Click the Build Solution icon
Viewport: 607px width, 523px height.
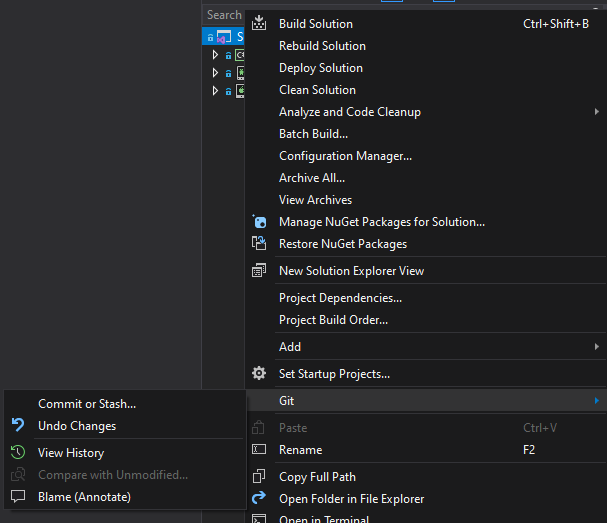coord(259,23)
